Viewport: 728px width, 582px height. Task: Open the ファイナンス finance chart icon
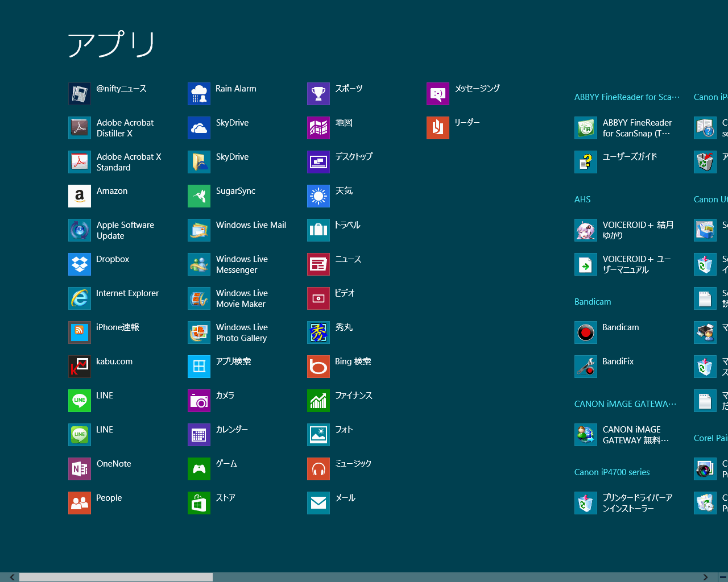tap(318, 401)
